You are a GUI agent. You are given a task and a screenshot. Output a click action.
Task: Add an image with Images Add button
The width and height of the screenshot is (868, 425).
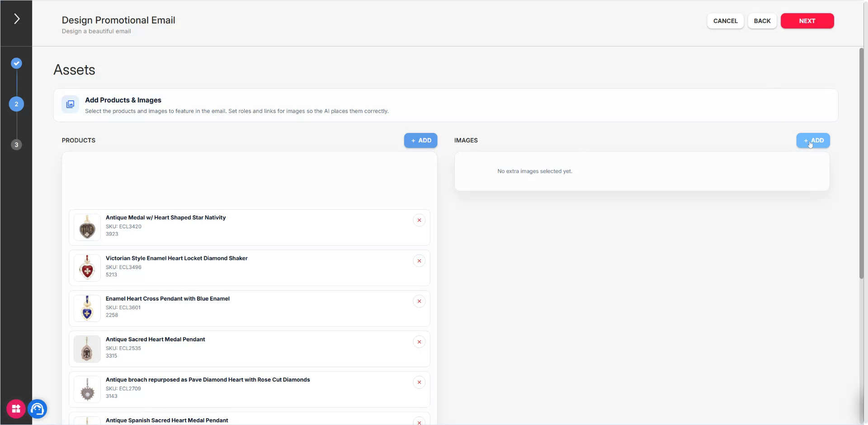(x=813, y=141)
